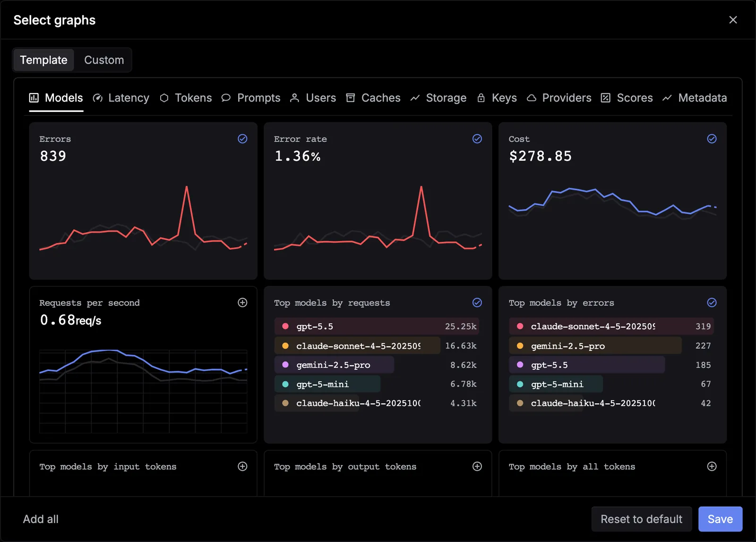Deselect the Error rate graph checkmark

[477, 138]
